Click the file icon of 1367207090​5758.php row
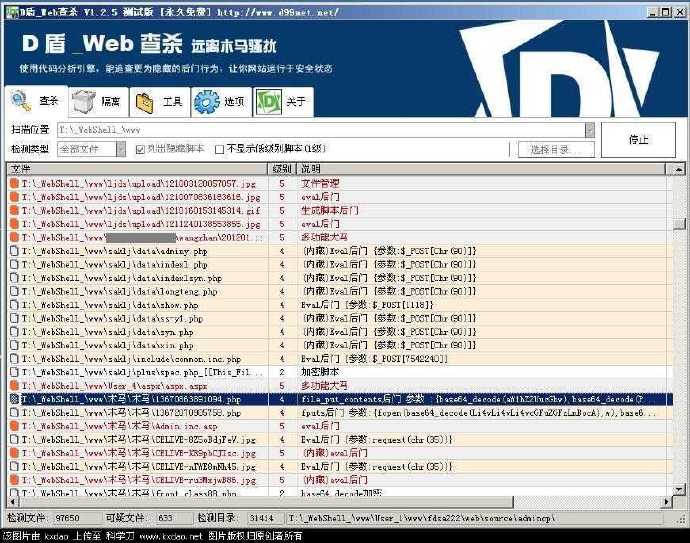The width and height of the screenshot is (690, 543). pos(14,413)
